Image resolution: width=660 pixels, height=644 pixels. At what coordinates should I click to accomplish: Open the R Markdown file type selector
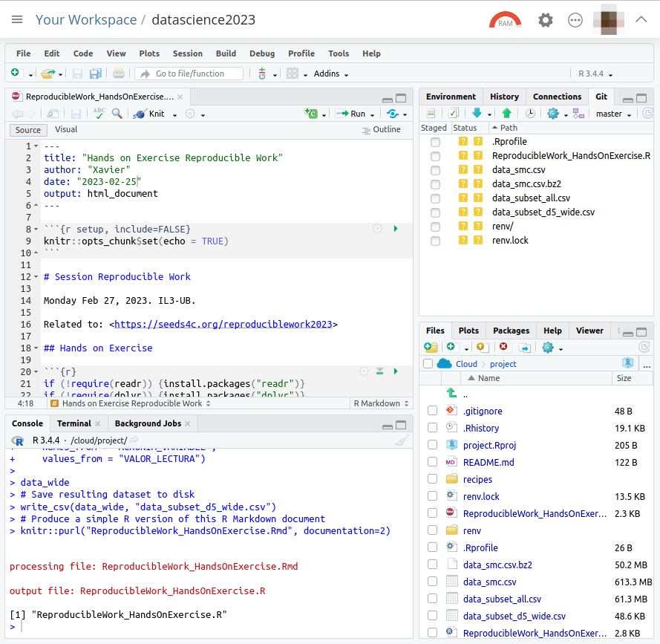click(x=381, y=403)
